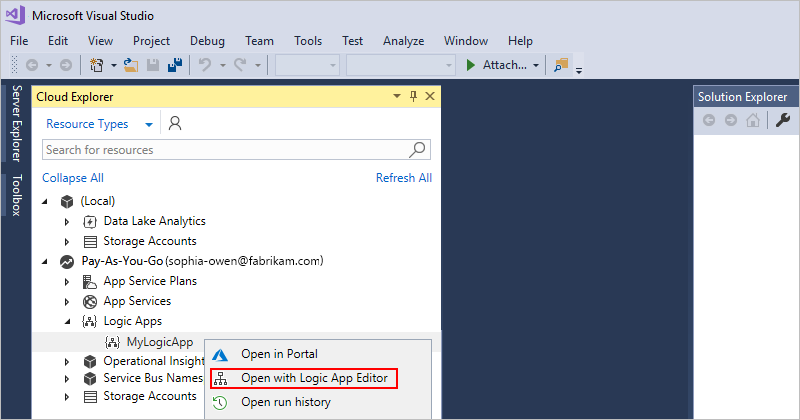Image resolution: width=800 pixels, height=420 pixels.
Task: Click the Solution Explorer home icon
Action: click(753, 120)
